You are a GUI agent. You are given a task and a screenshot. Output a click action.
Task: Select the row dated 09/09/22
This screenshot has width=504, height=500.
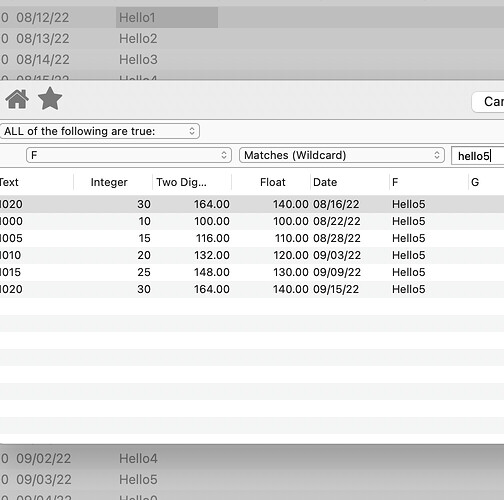click(x=252, y=272)
